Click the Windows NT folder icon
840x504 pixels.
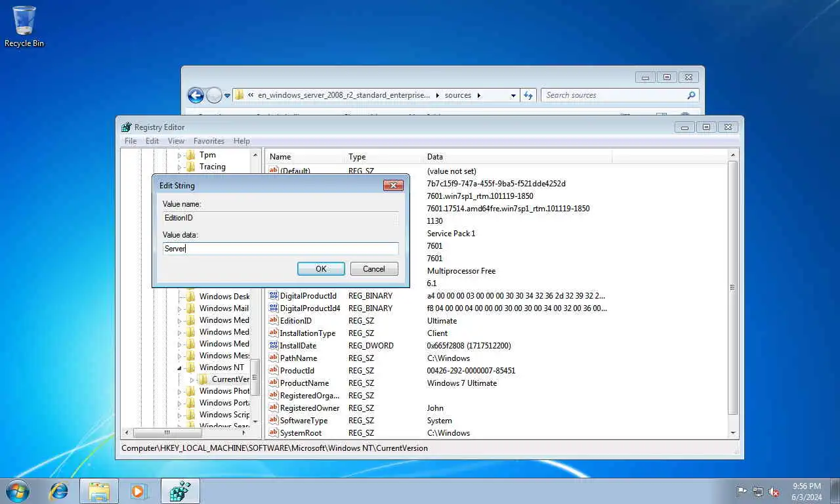point(190,367)
